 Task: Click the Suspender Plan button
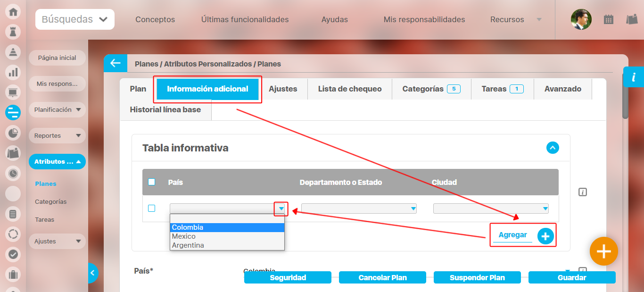(477, 277)
